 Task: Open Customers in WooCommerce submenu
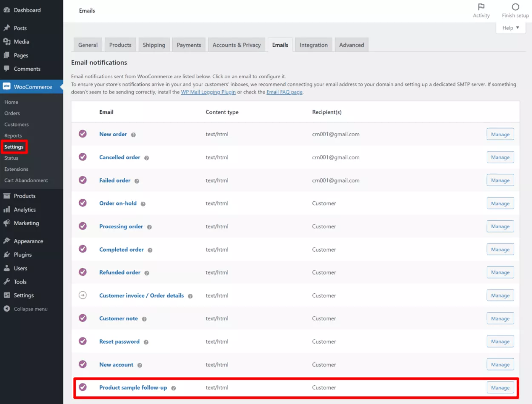17,124
